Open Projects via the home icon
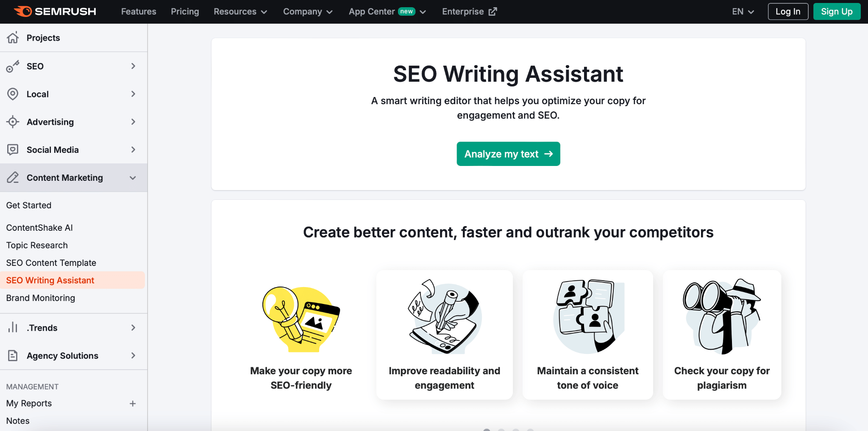Screen dimensions: 868x431 point(13,38)
